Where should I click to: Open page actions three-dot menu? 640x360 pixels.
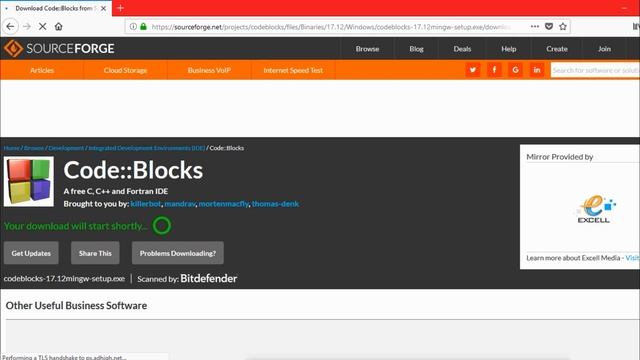pyautogui.click(x=535, y=27)
